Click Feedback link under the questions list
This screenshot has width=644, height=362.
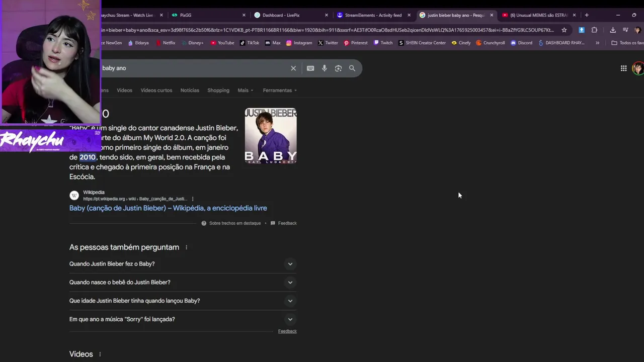(x=287, y=331)
